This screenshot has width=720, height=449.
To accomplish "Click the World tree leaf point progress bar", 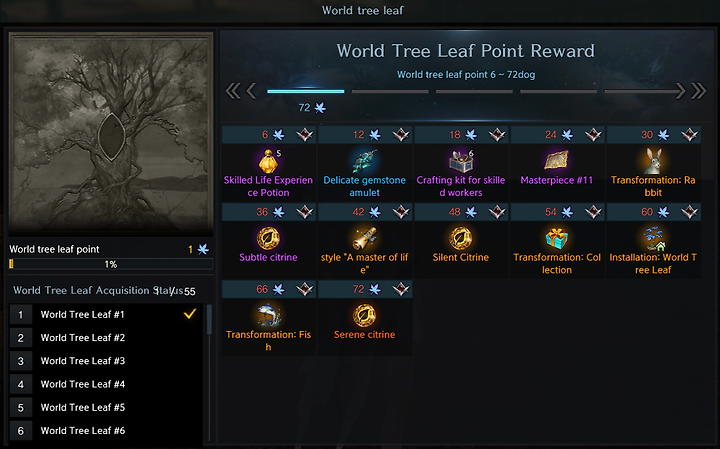I will click(111, 264).
